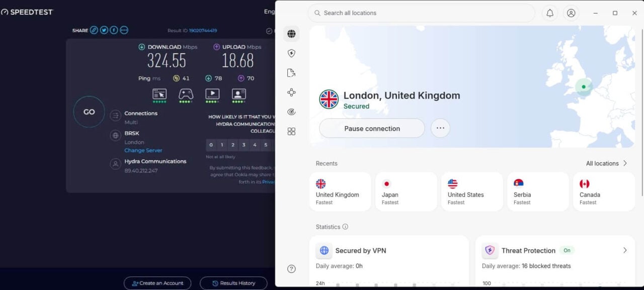The height and width of the screenshot is (290, 644).
Task: Click the green London pin on the map
Action: [583, 87]
